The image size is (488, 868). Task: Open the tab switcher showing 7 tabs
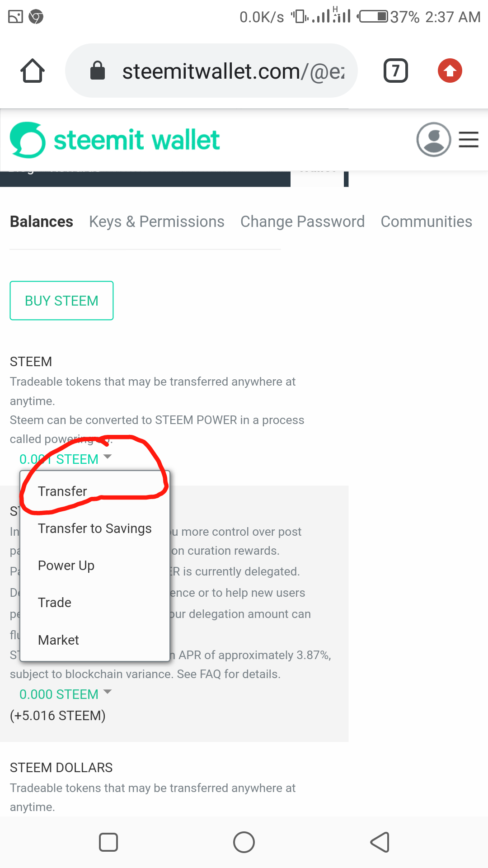[x=395, y=71]
